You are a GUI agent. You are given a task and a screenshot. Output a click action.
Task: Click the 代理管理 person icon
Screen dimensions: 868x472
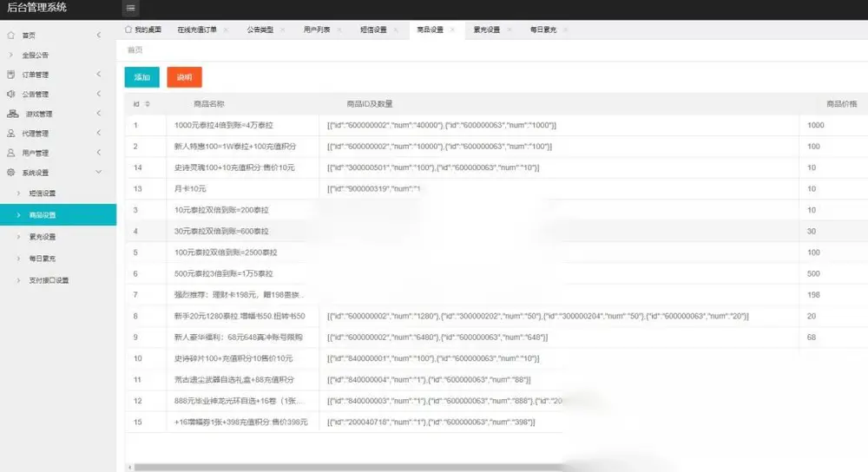coord(11,134)
